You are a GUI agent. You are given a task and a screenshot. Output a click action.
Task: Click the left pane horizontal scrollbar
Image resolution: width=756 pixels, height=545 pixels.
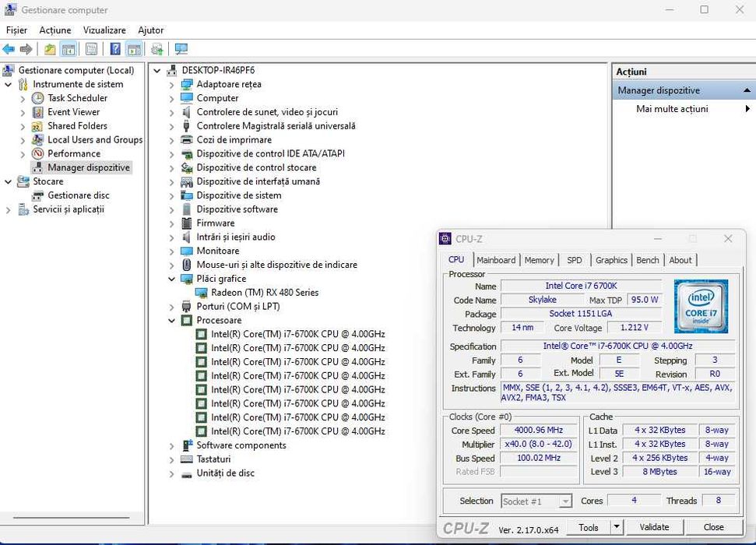[72, 518]
